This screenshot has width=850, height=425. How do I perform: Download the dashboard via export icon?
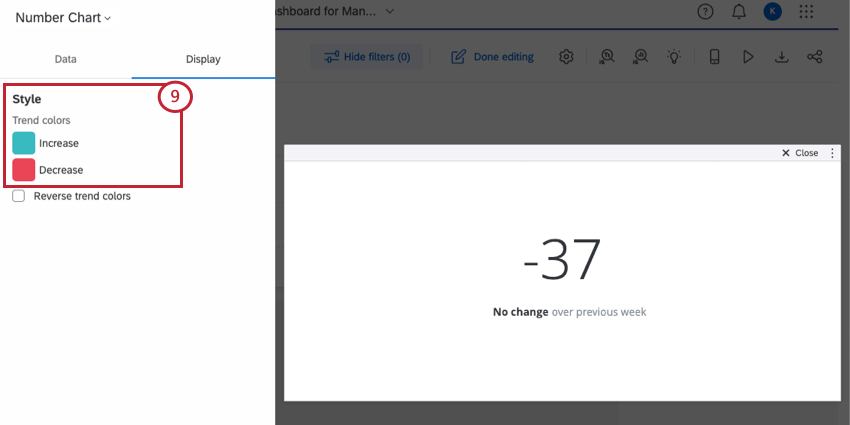point(781,56)
